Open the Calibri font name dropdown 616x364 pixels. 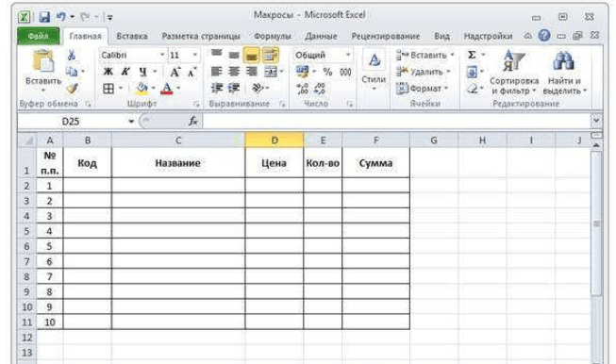(161, 55)
